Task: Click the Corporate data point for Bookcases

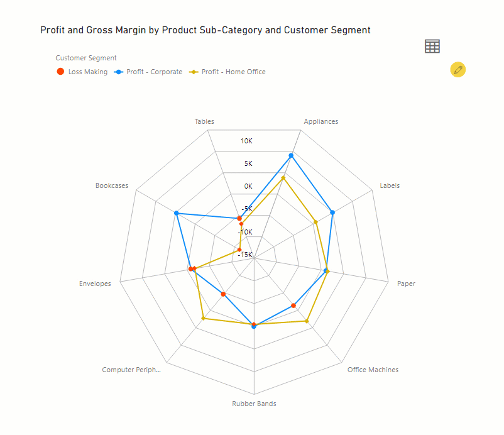Action: coord(177,214)
